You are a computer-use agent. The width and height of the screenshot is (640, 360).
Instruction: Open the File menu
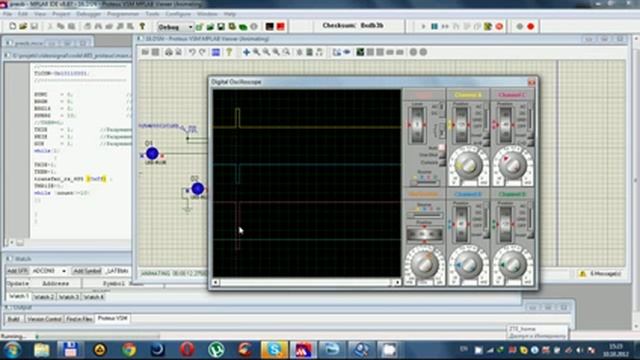pos(7,14)
